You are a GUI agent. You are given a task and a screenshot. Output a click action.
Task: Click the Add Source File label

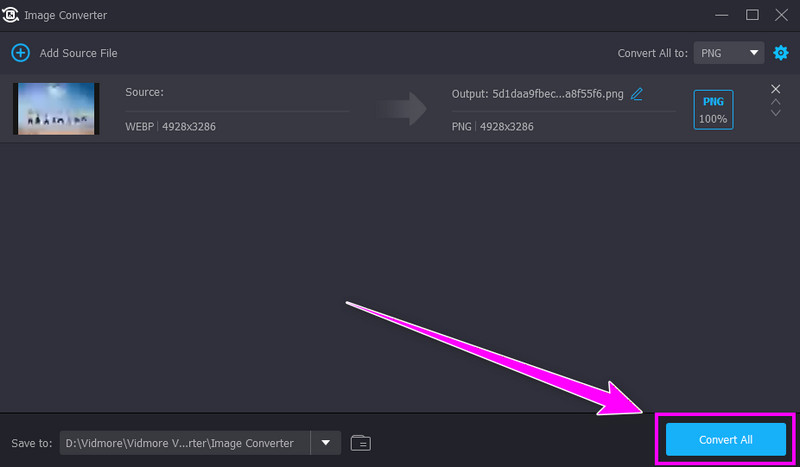pyautogui.click(x=78, y=52)
